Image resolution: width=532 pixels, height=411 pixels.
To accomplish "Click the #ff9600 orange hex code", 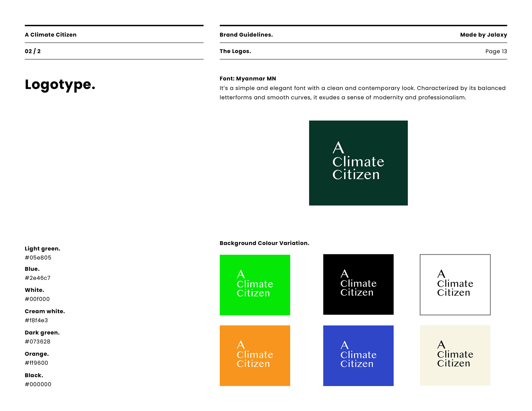I will (x=36, y=363).
